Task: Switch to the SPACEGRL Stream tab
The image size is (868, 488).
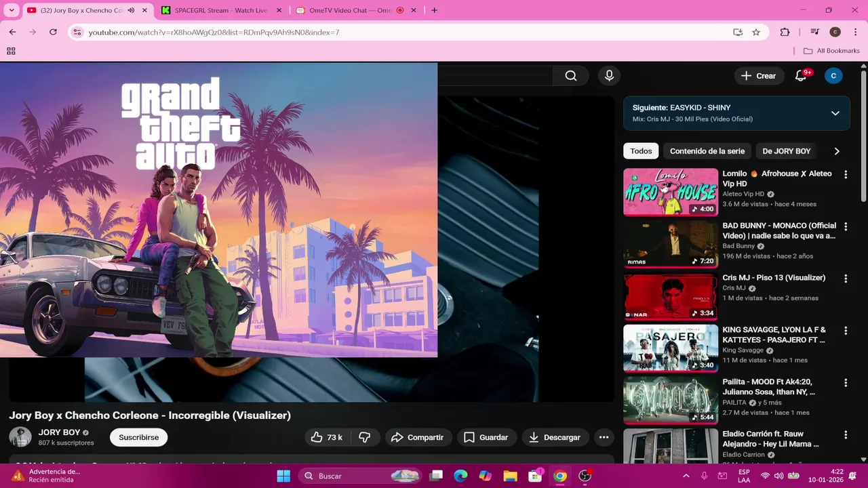Action: coord(221,10)
